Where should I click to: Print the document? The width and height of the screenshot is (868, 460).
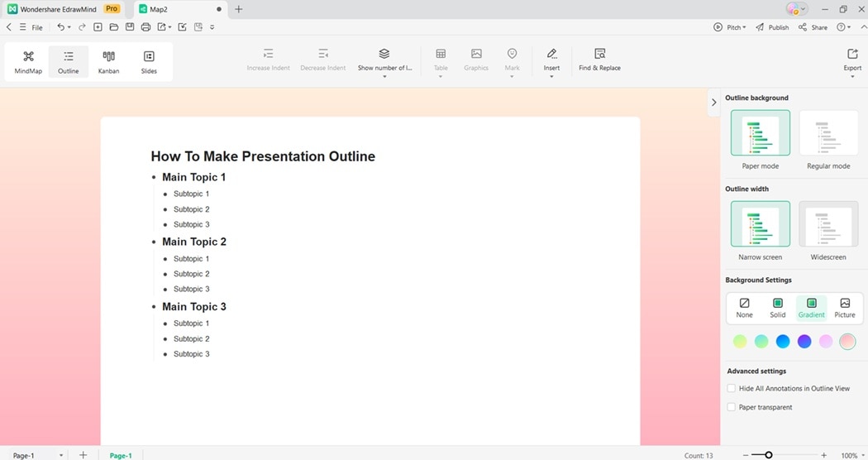tap(145, 27)
